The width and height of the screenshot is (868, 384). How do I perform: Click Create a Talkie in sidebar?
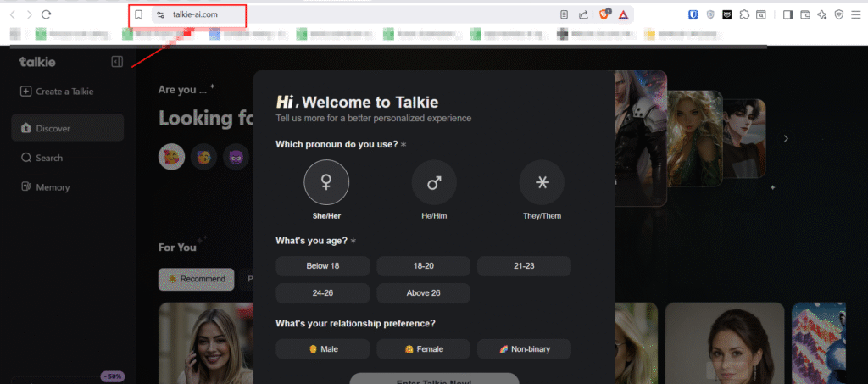(57, 92)
